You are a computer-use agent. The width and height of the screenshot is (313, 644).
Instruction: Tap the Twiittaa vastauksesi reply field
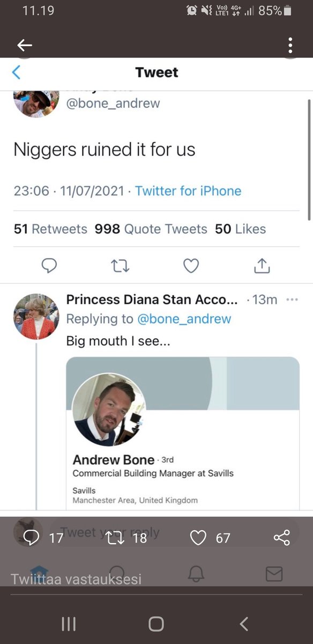(x=76, y=580)
